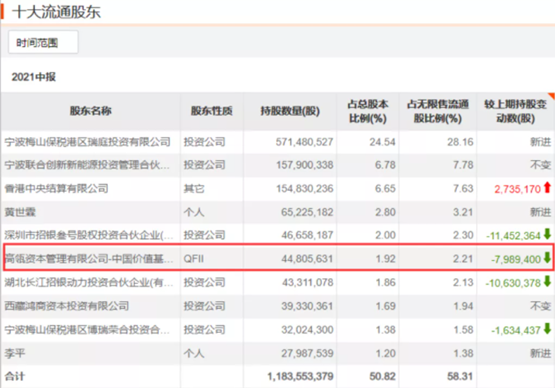Select the share ratio 6.65

[x=385, y=188]
